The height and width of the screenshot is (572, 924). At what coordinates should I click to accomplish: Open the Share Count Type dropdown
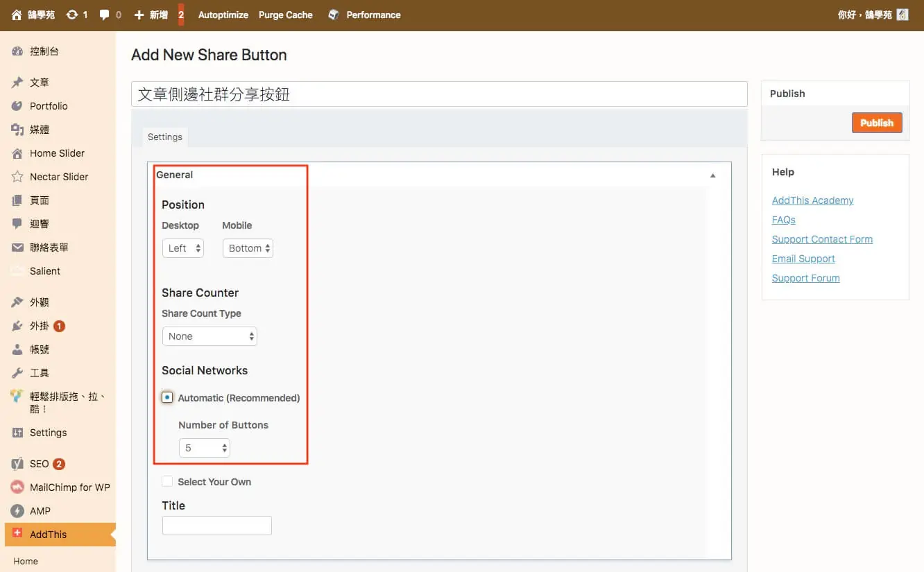tap(209, 336)
